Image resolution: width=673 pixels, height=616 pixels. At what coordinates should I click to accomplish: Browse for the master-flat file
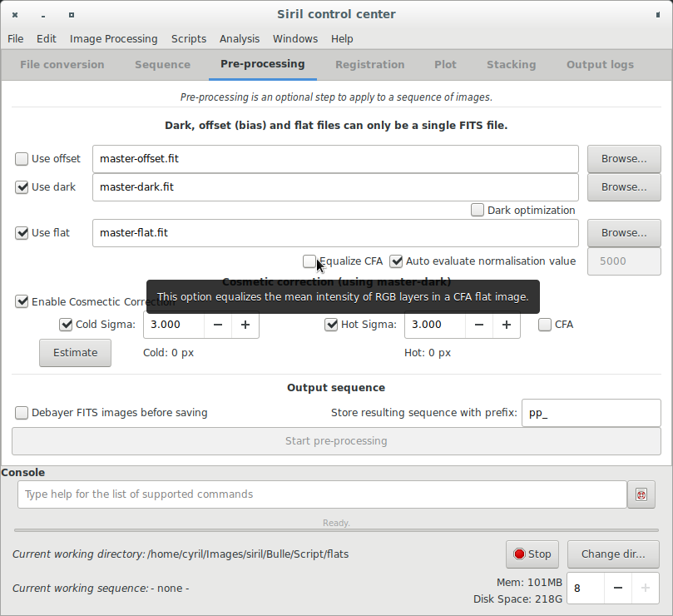pyautogui.click(x=624, y=233)
